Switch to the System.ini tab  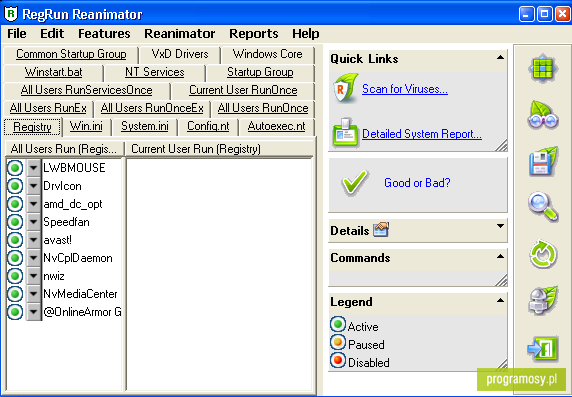pos(145,126)
